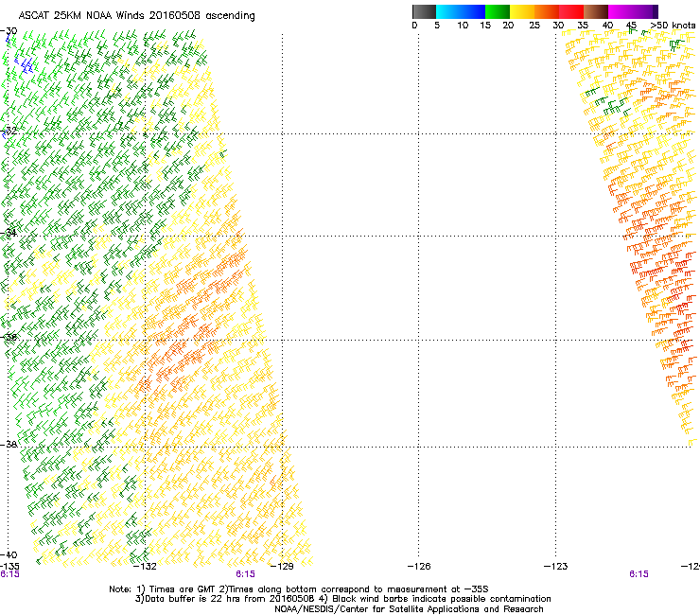Click the '-30' latitude axis label

tap(9, 31)
